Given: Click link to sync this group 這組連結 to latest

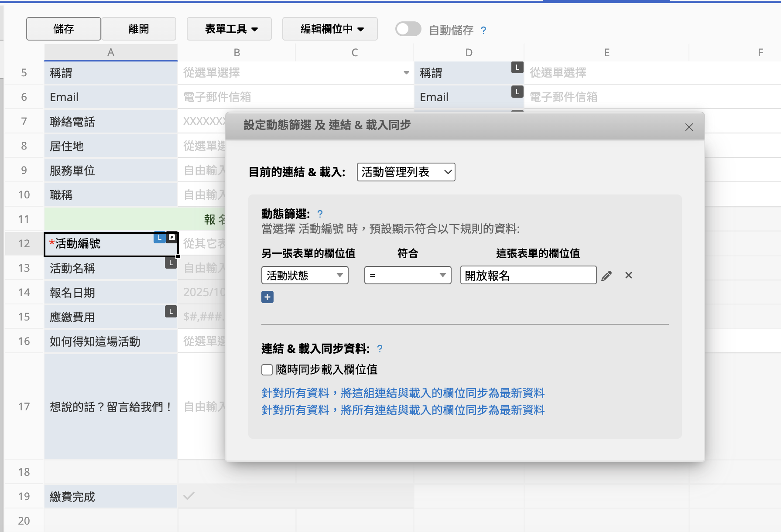Looking at the screenshot, I should tap(403, 393).
